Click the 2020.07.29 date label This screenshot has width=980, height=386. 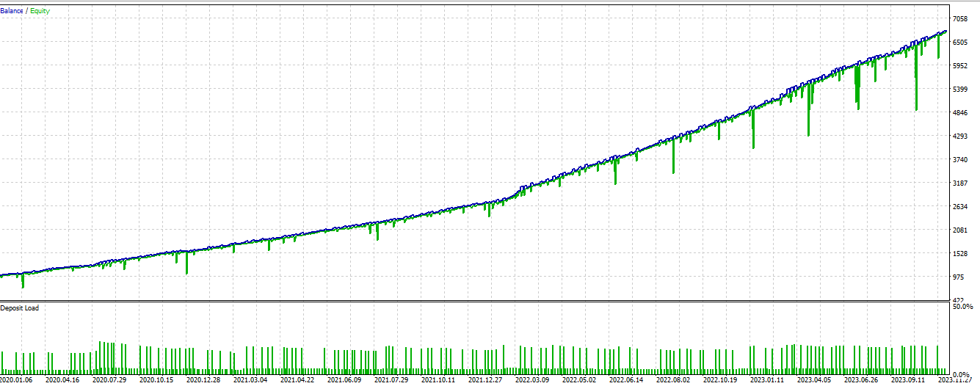(109, 380)
